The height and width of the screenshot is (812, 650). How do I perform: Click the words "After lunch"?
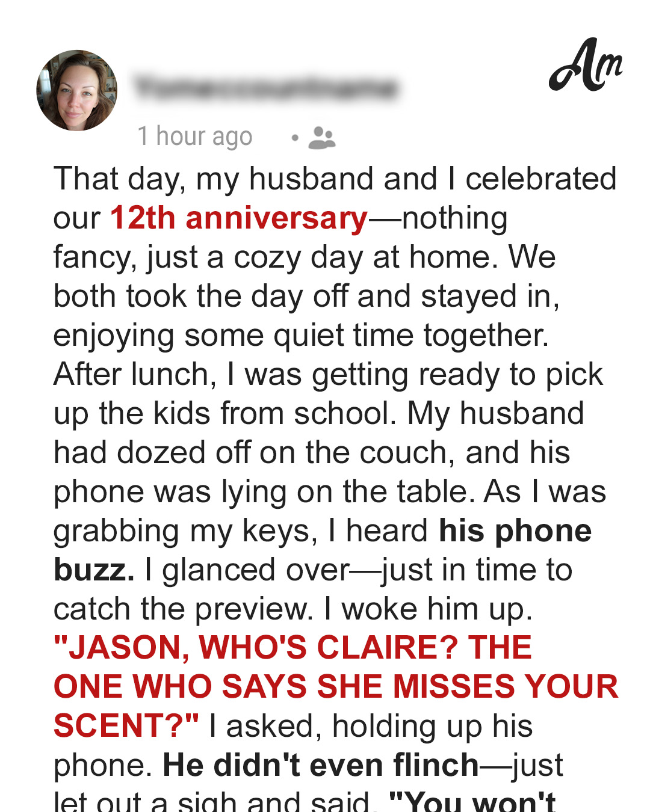(x=131, y=374)
